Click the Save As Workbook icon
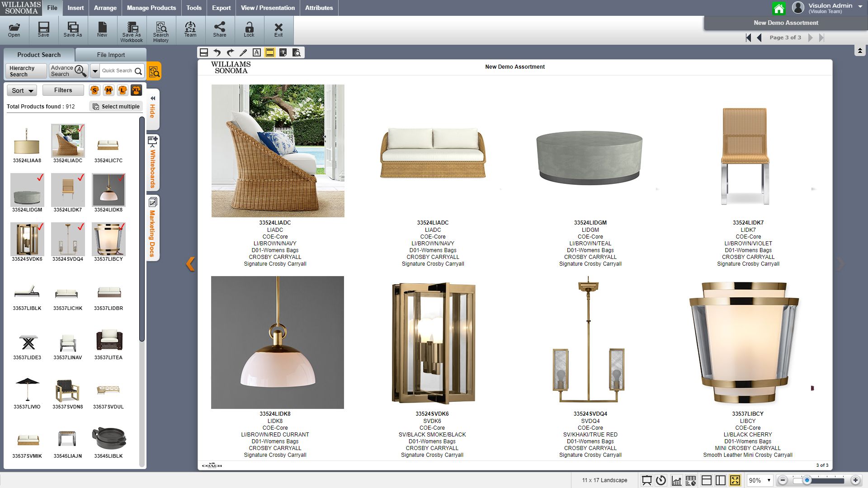Image resolution: width=868 pixels, height=488 pixels. tap(132, 31)
